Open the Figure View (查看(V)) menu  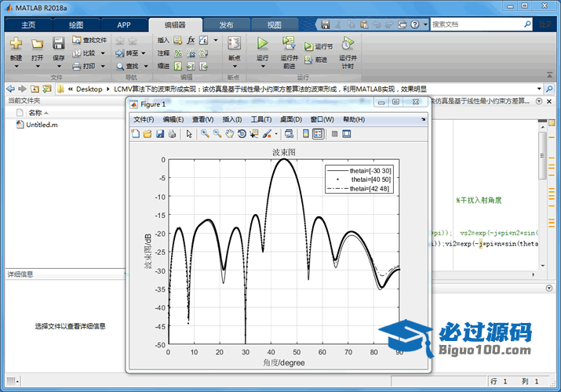pos(203,119)
